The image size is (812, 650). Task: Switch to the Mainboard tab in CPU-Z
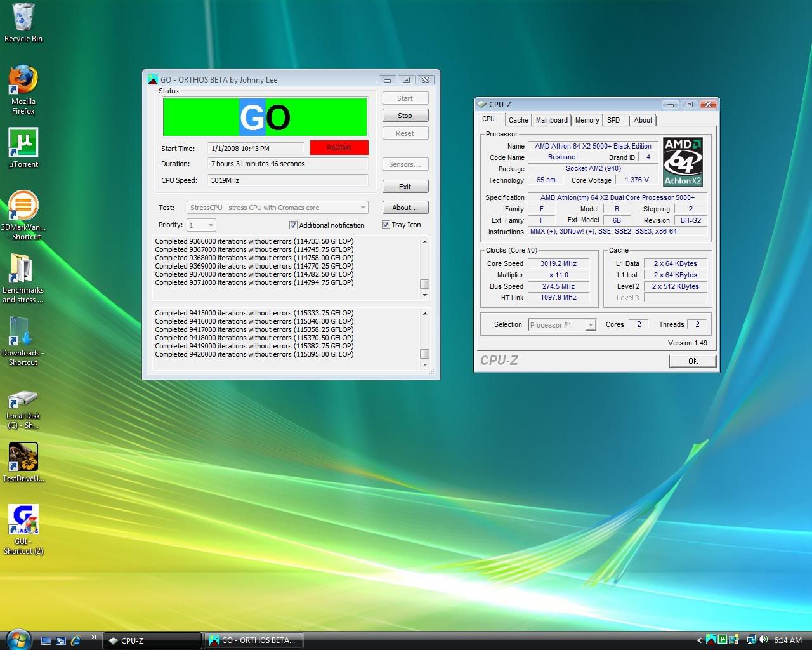[552, 120]
